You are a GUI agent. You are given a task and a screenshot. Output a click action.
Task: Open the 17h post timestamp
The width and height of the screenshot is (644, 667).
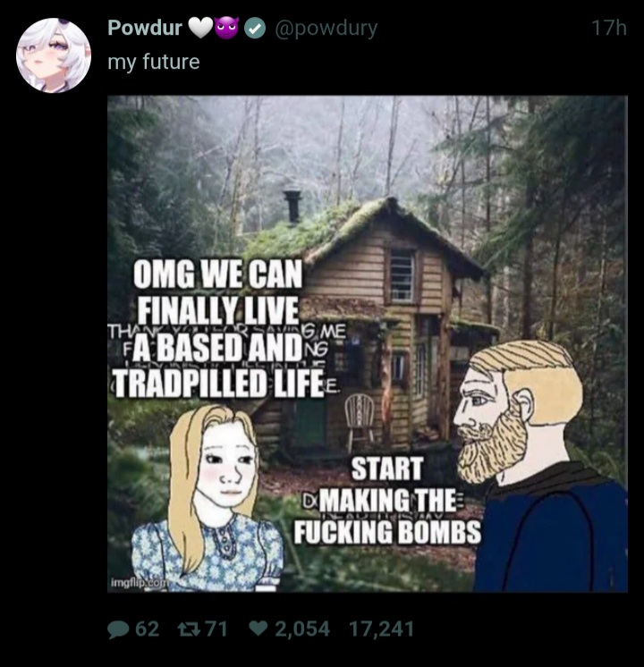pos(609,28)
